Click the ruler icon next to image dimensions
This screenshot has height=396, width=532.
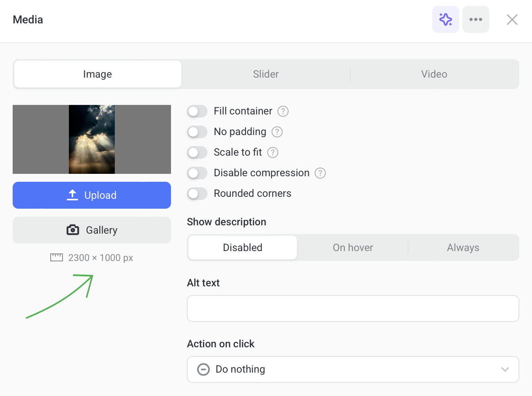57,258
